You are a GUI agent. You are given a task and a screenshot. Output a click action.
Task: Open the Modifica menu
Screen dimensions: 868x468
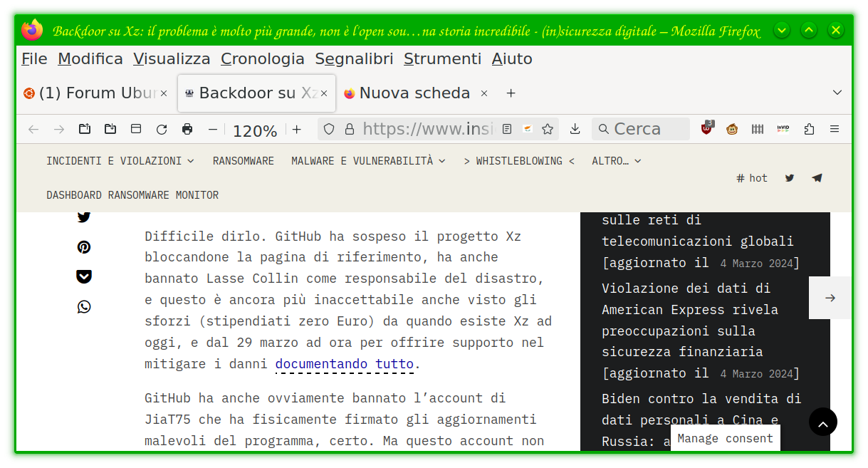(90, 59)
